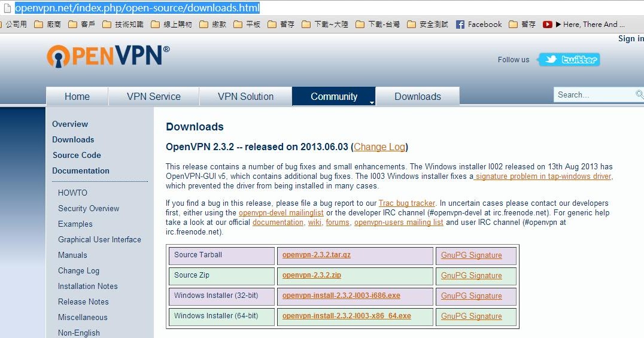The height and width of the screenshot is (338, 644).
Task: Open the VPN Service tab
Action: (x=154, y=96)
